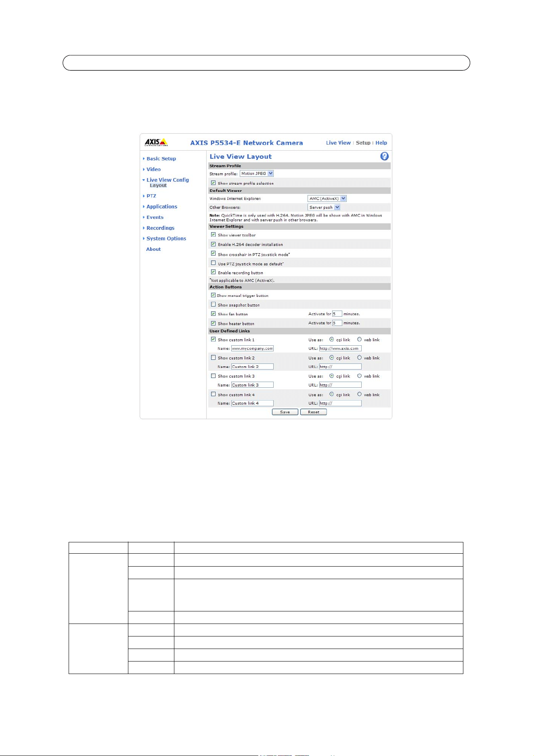Edit Custom link 4 Name field
Viewport: 534px width, 756px height.
[x=252, y=403]
